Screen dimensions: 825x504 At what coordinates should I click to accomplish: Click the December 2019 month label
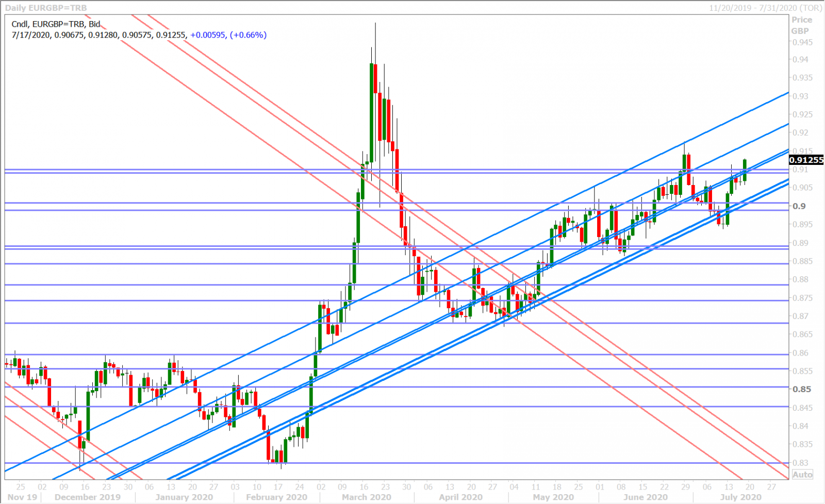pyautogui.click(x=88, y=497)
